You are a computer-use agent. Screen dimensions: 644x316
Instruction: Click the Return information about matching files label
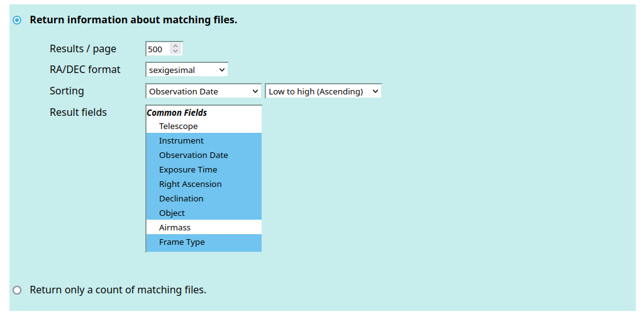(x=133, y=20)
